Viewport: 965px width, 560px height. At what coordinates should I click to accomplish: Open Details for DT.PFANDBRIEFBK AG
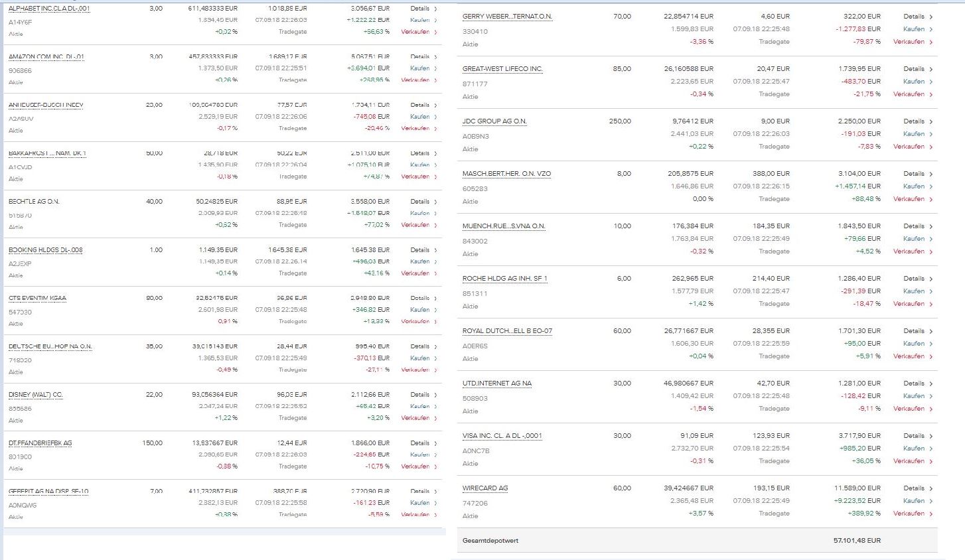pyautogui.click(x=419, y=443)
